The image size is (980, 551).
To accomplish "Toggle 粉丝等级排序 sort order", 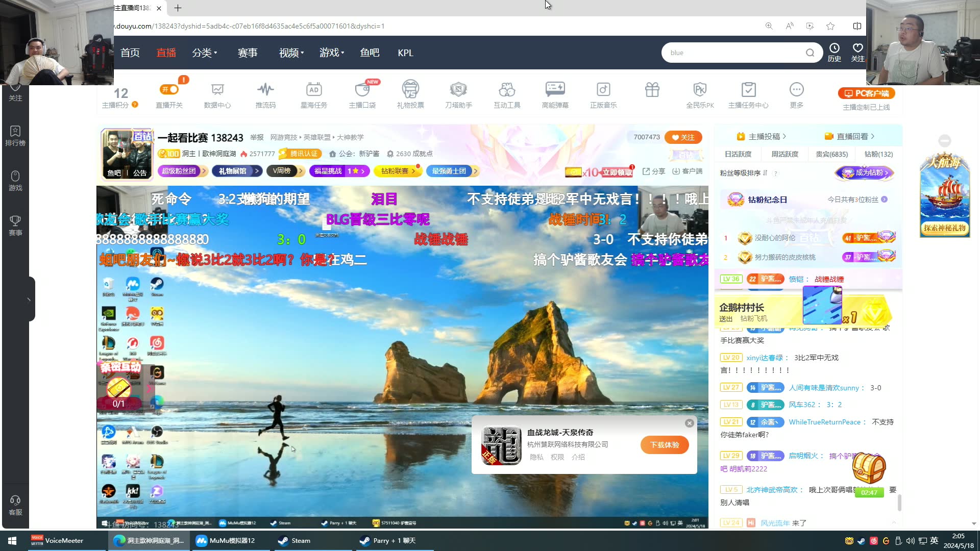I will coord(744,173).
